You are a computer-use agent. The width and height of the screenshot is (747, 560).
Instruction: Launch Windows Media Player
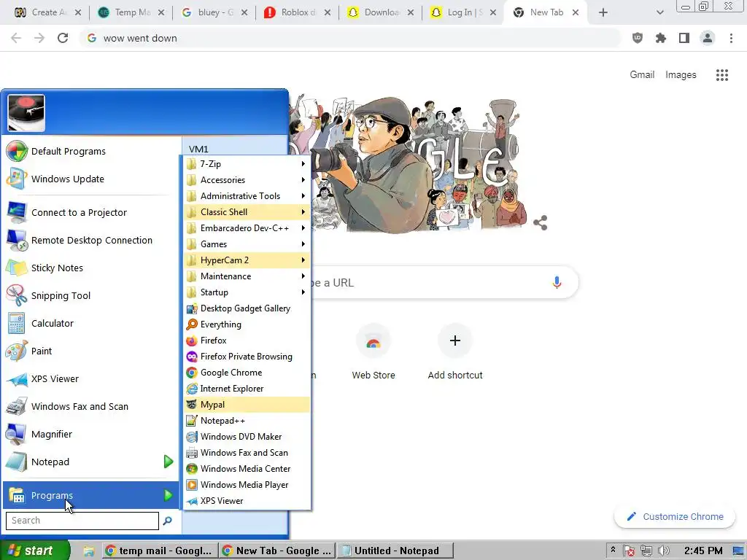[247, 485]
